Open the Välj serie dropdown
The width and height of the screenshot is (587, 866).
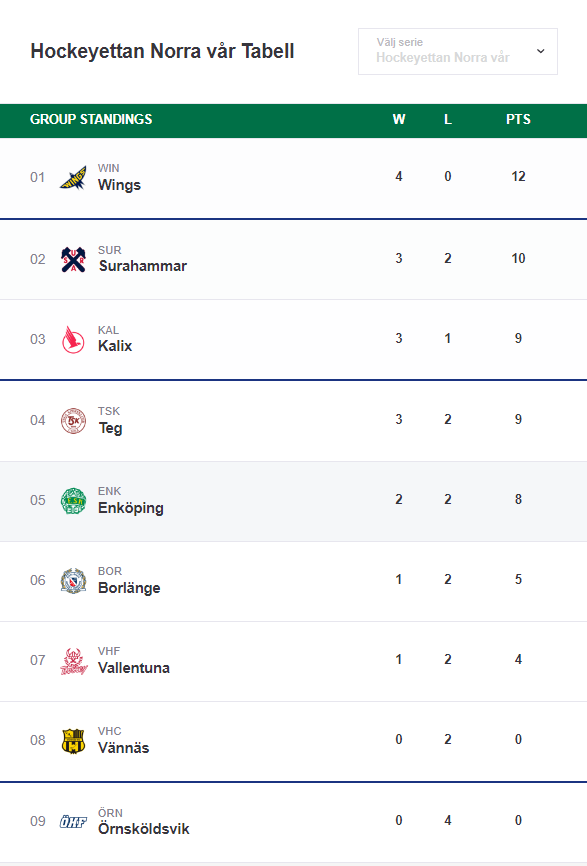tap(458, 51)
